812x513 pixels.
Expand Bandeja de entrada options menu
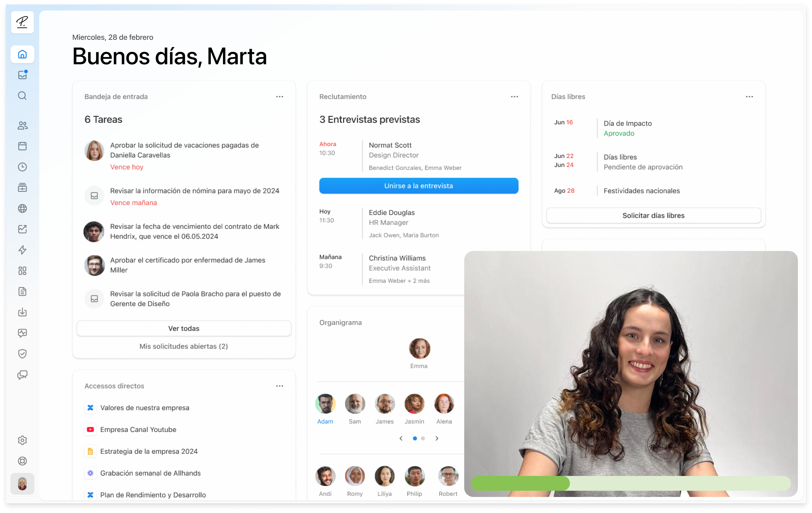tap(280, 97)
